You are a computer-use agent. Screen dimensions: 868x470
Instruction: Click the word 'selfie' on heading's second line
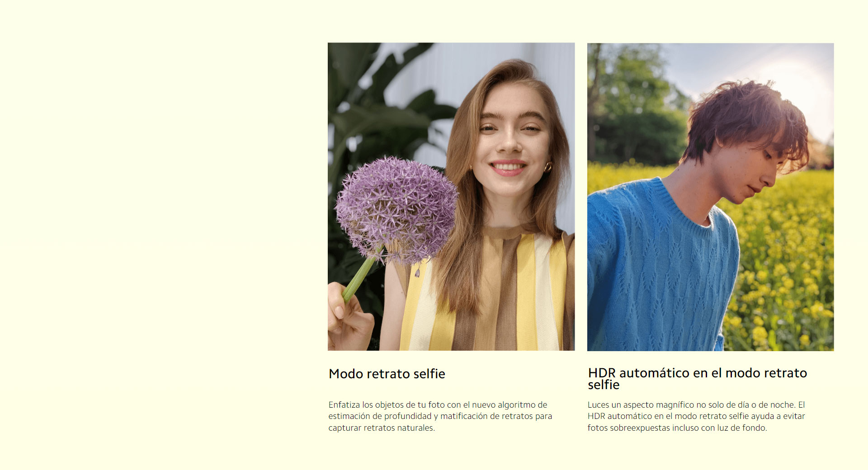click(604, 385)
